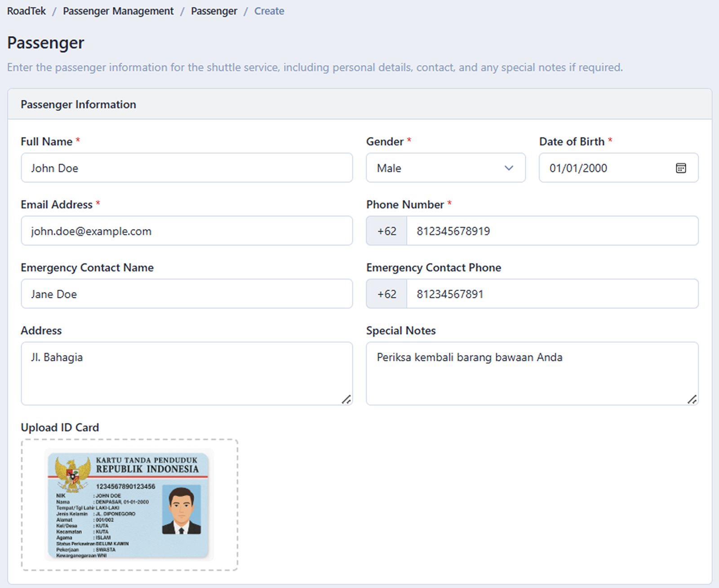
Task: Focus the Emergency Contact Name field
Action: point(186,294)
